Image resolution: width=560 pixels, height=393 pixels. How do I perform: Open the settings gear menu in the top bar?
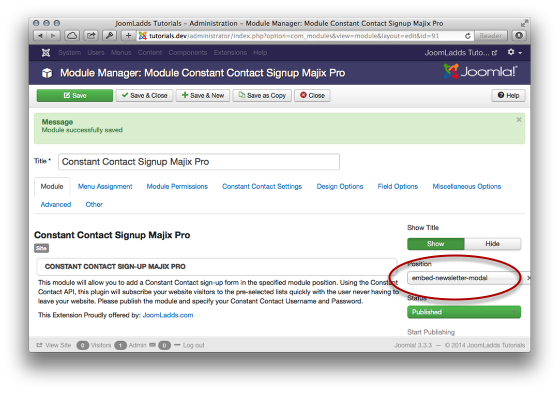click(x=515, y=53)
